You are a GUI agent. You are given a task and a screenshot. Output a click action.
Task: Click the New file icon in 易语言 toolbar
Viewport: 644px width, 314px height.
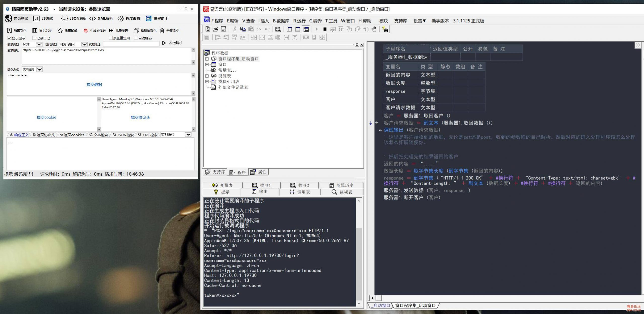(208, 29)
